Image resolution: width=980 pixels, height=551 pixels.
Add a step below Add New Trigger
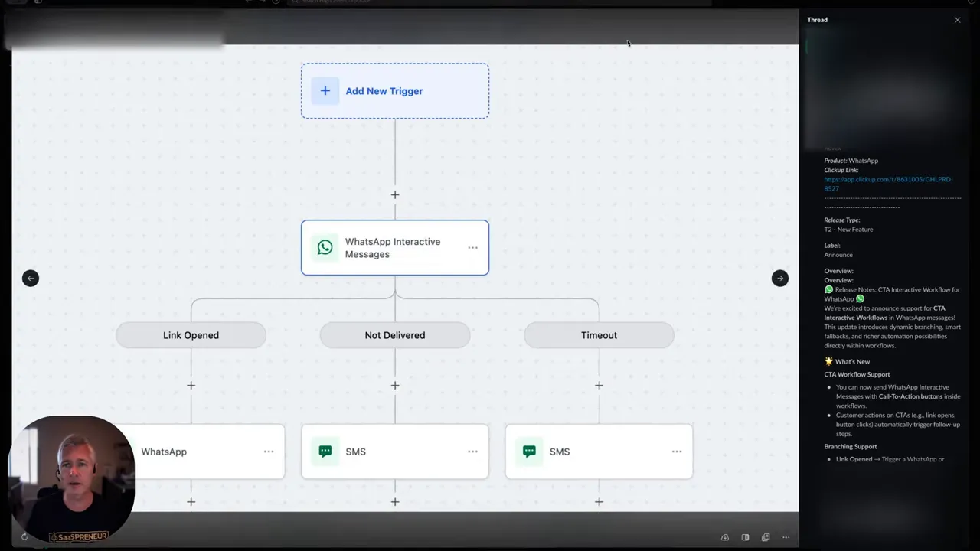pos(395,194)
